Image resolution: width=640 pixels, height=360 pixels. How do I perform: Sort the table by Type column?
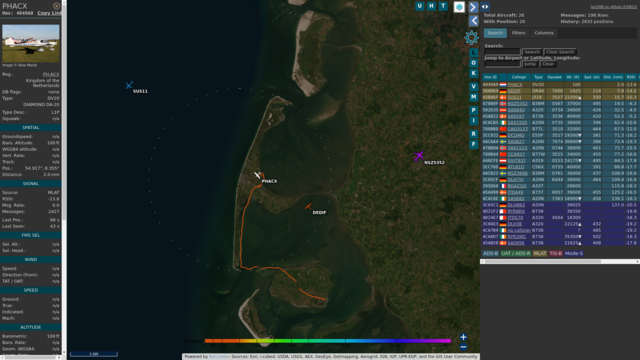tap(538, 77)
